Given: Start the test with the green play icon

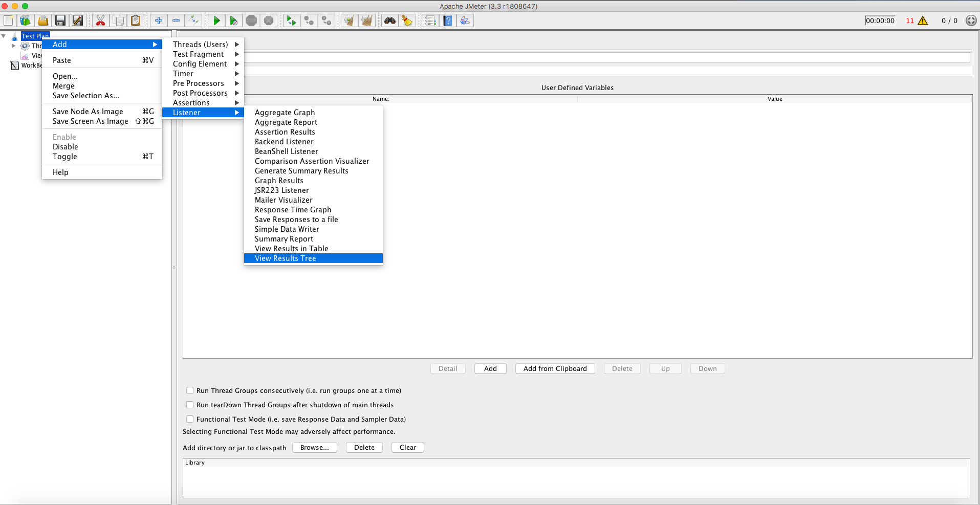Looking at the screenshot, I should point(216,20).
